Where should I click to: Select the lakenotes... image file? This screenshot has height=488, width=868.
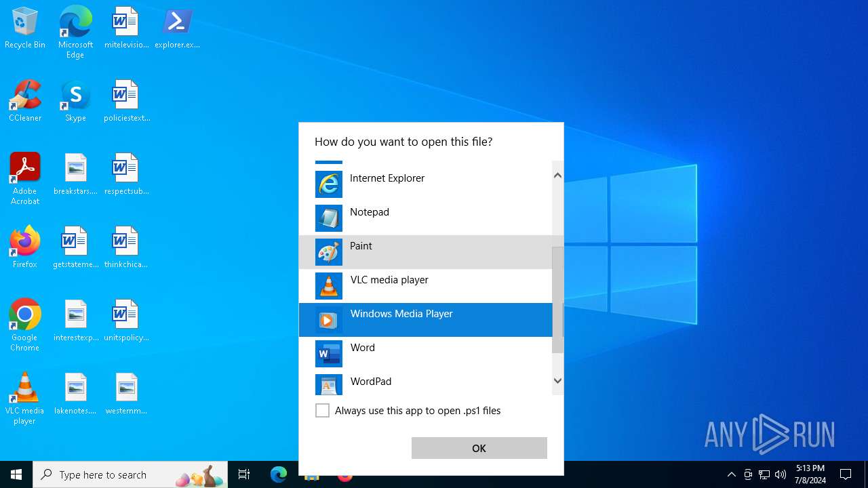(x=75, y=394)
